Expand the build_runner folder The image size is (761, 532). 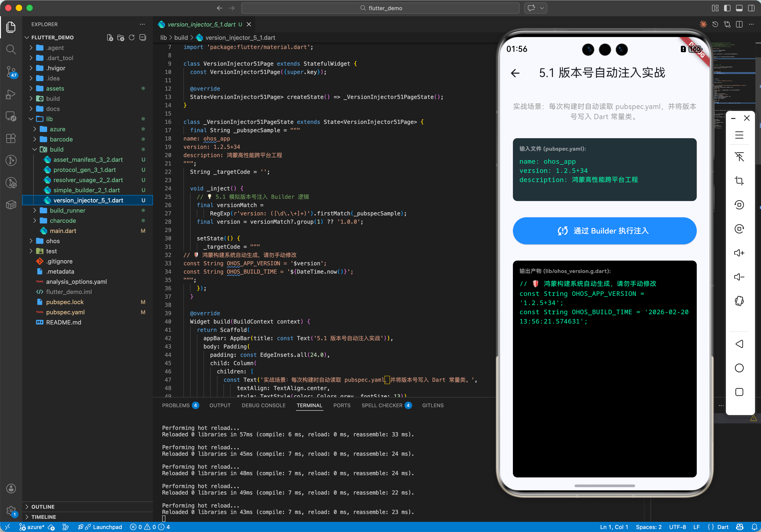(x=67, y=211)
